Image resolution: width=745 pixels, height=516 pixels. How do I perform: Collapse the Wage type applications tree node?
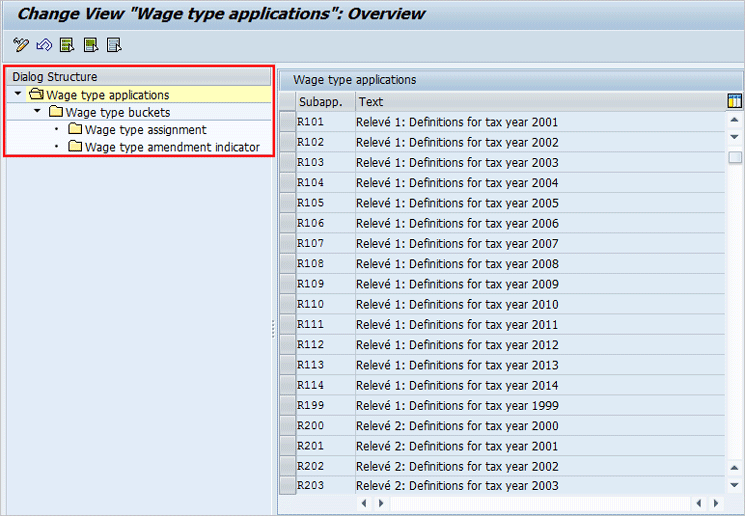point(18,95)
